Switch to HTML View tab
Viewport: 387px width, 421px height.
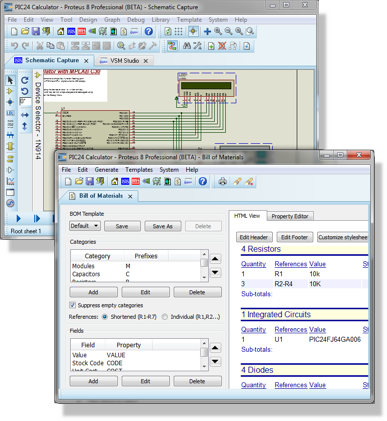[x=247, y=216]
